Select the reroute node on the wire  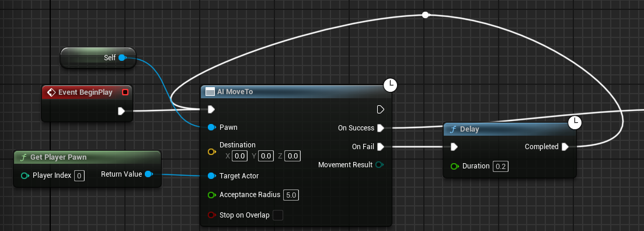pyautogui.click(x=426, y=15)
